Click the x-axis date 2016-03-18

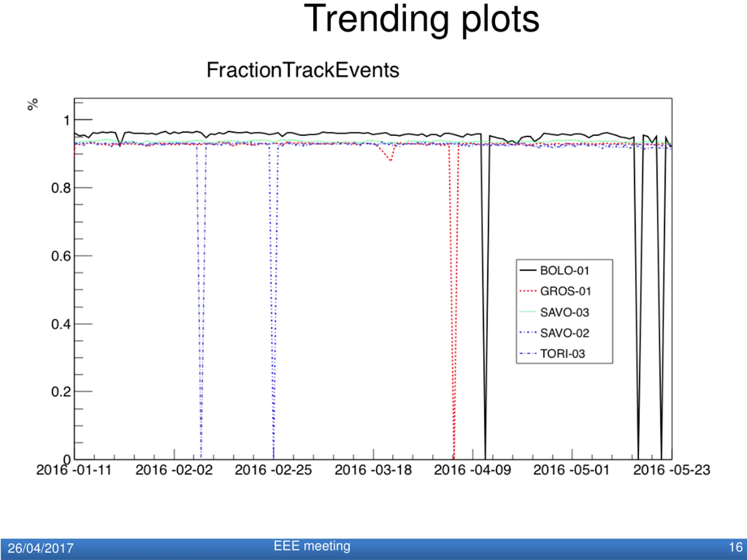(x=373, y=470)
